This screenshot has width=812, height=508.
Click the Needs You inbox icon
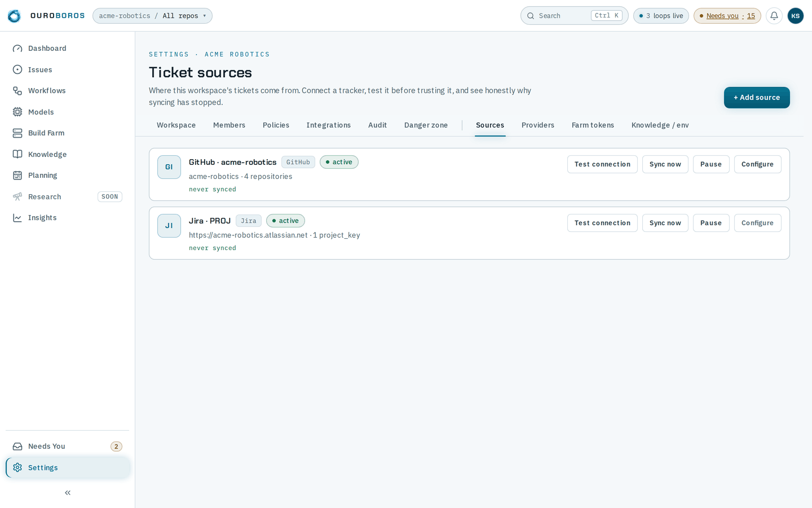point(17,446)
